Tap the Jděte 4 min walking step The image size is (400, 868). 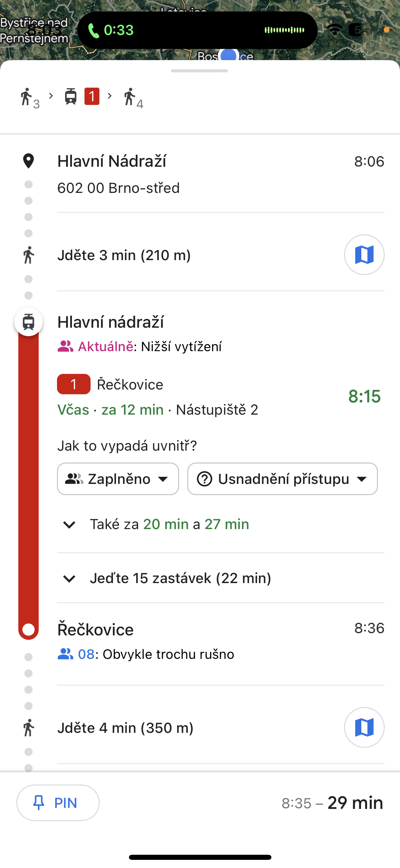[126, 728]
